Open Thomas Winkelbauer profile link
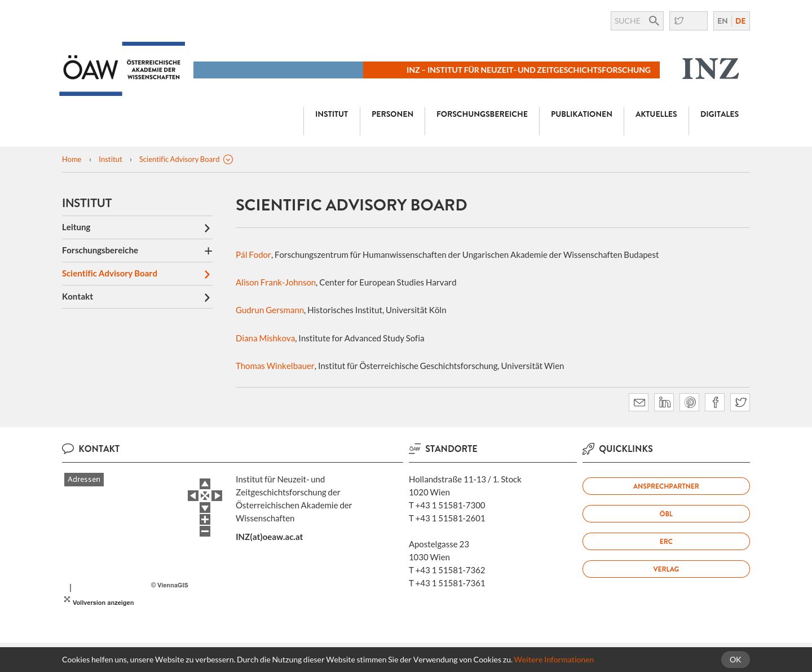This screenshot has height=672, width=812. pos(275,366)
